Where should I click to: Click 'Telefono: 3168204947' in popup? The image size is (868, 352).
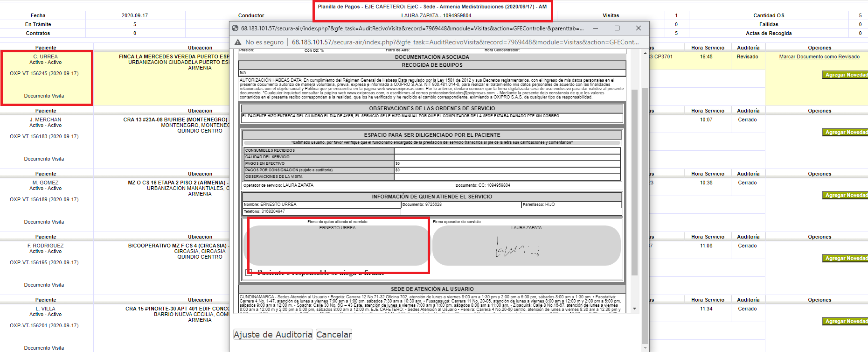(321, 211)
